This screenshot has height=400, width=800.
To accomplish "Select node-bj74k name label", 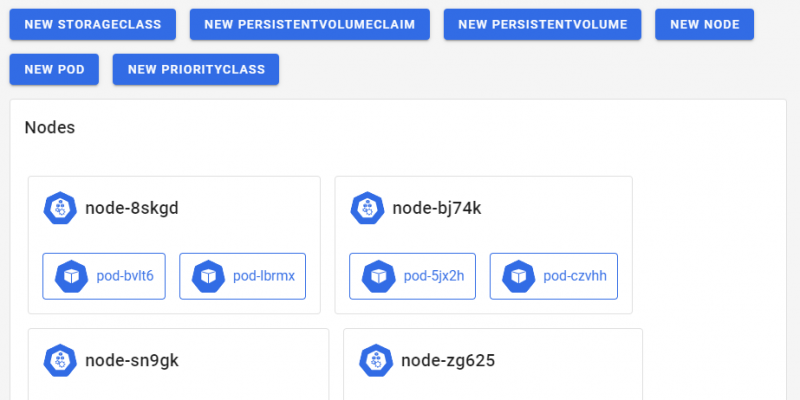I will click(x=437, y=208).
